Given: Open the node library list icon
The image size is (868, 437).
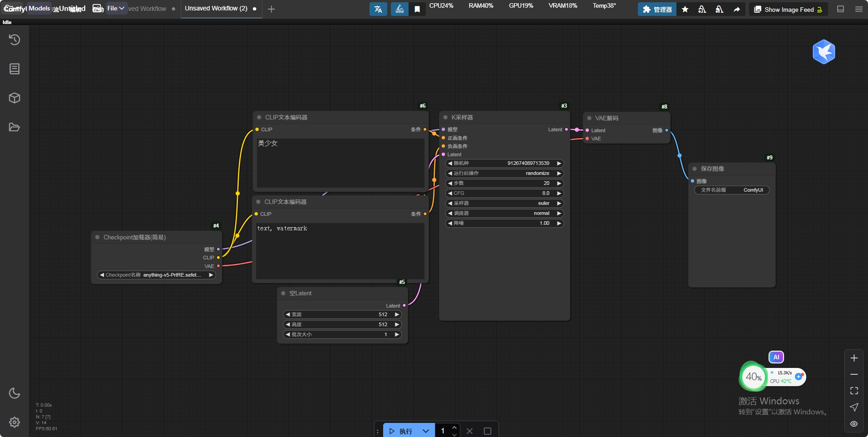Looking at the screenshot, I should [x=15, y=69].
